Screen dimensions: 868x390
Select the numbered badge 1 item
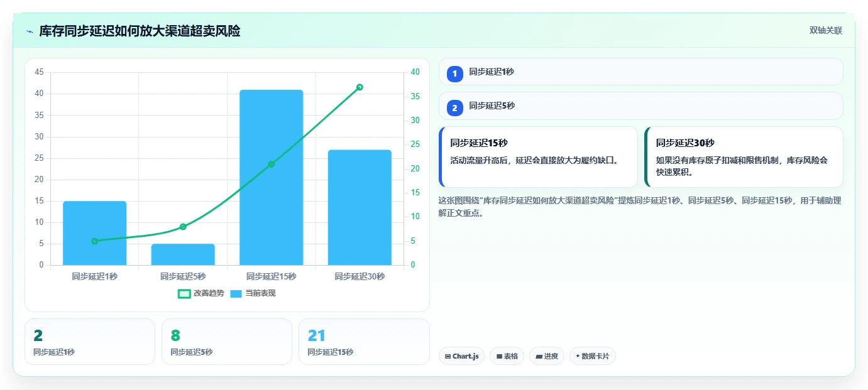tap(455, 73)
